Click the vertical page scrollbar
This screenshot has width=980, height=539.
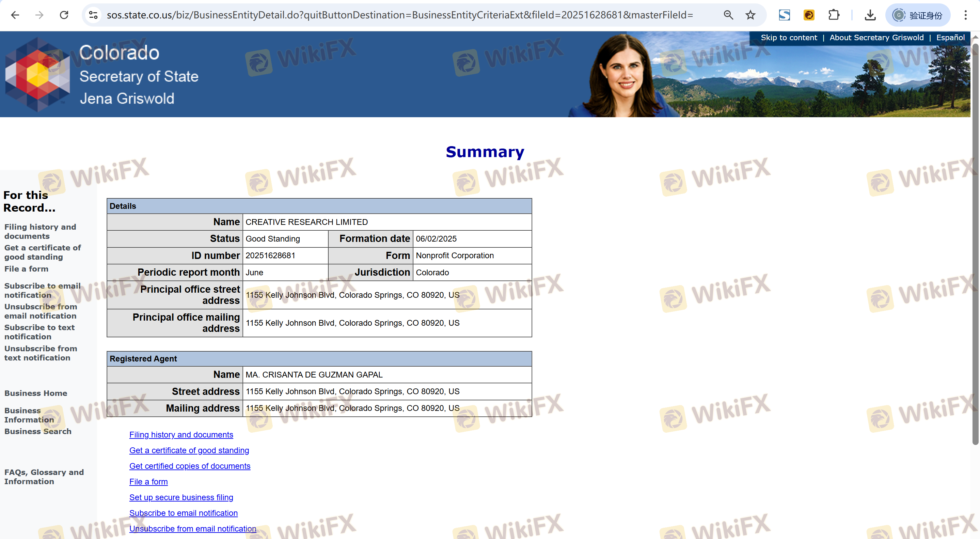(975, 244)
